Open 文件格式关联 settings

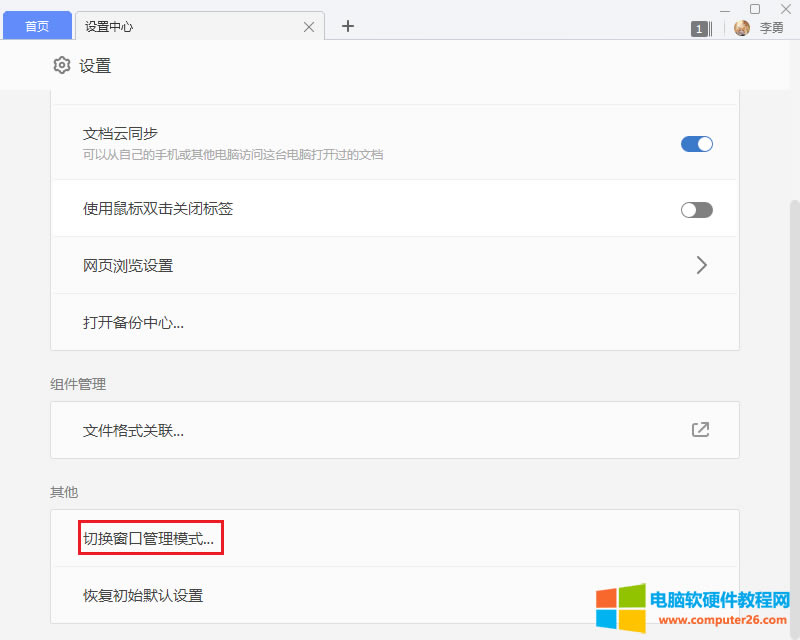[133, 429]
